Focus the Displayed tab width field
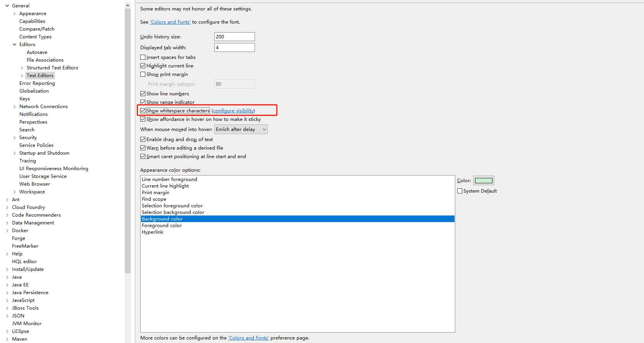 [234, 47]
